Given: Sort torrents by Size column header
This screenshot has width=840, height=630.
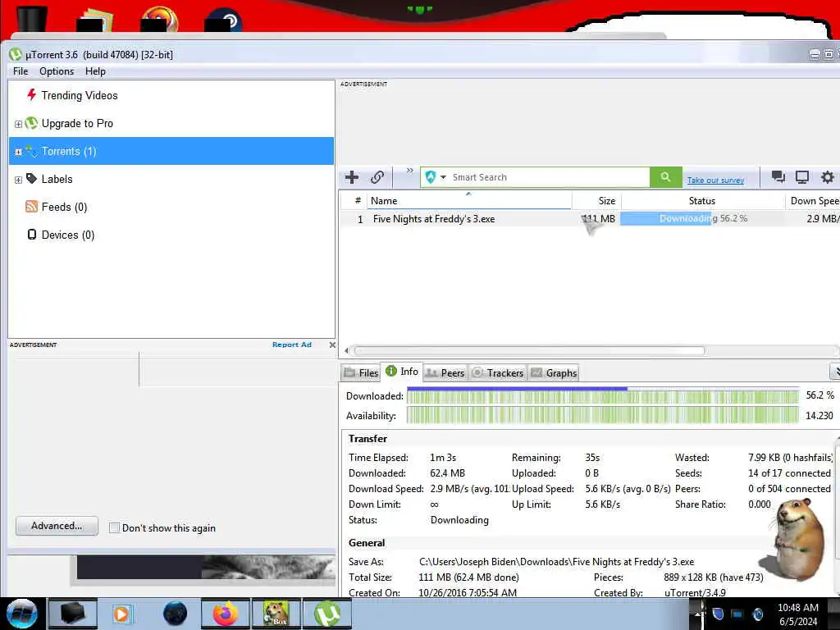Looking at the screenshot, I should pyautogui.click(x=596, y=201).
